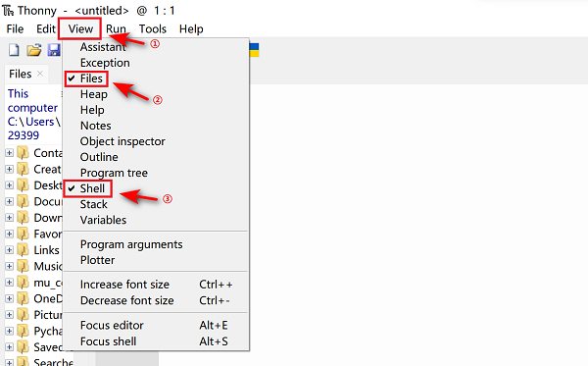588x366 pixels.
Task: Choose Decrease font size
Action: (x=156, y=300)
